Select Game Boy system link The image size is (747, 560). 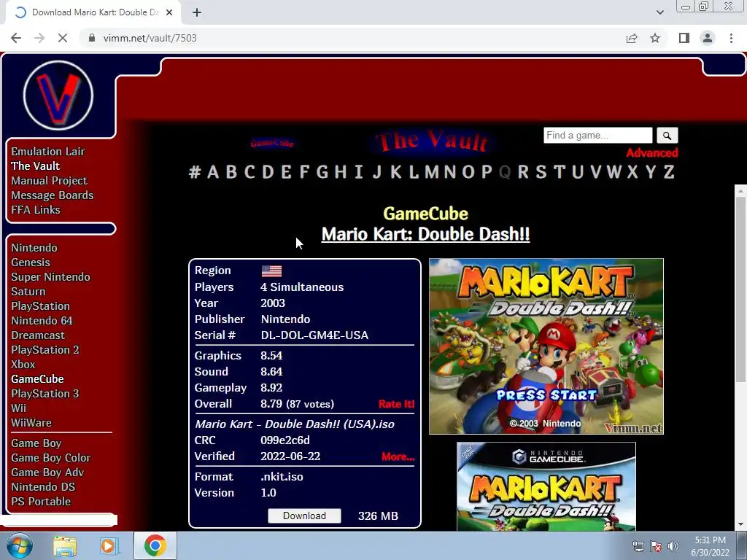[x=36, y=443]
